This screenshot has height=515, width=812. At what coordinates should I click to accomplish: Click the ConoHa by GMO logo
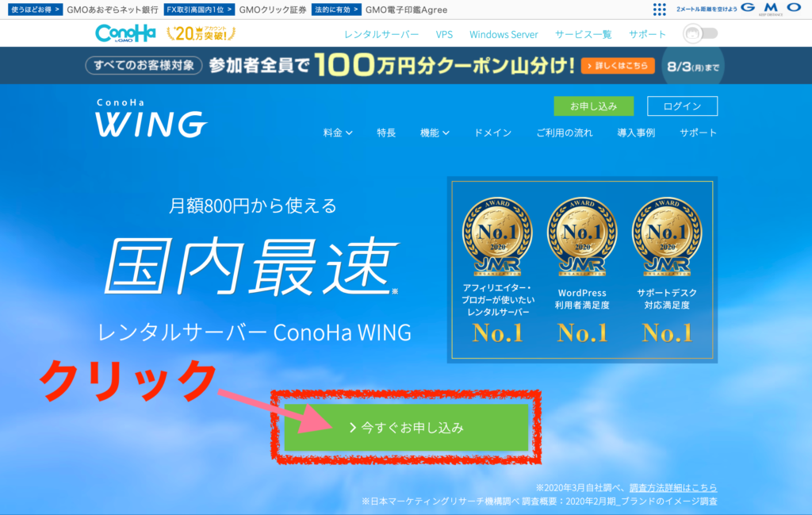point(125,33)
